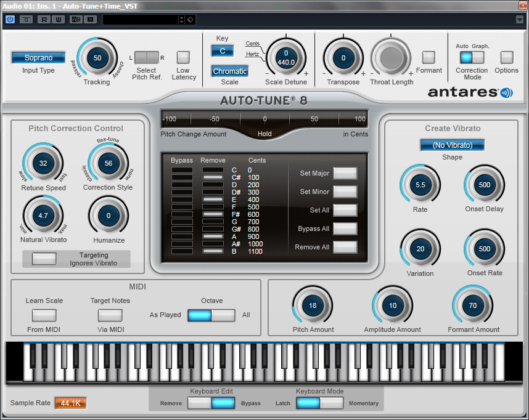
Task: Click the Set Minor button
Action: point(345,192)
